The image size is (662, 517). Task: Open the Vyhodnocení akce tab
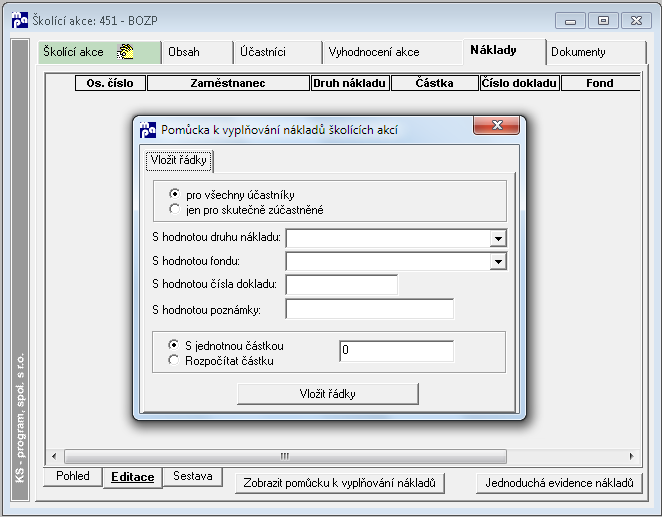click(x=393, y=52)
